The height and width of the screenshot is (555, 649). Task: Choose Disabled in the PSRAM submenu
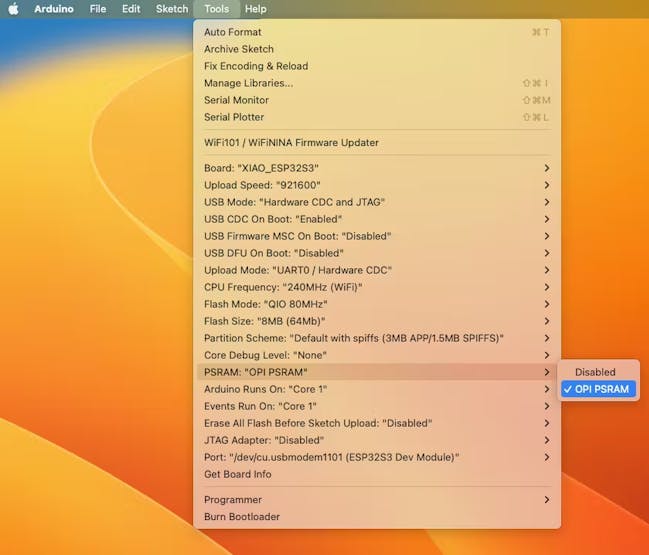pos(595,372)
